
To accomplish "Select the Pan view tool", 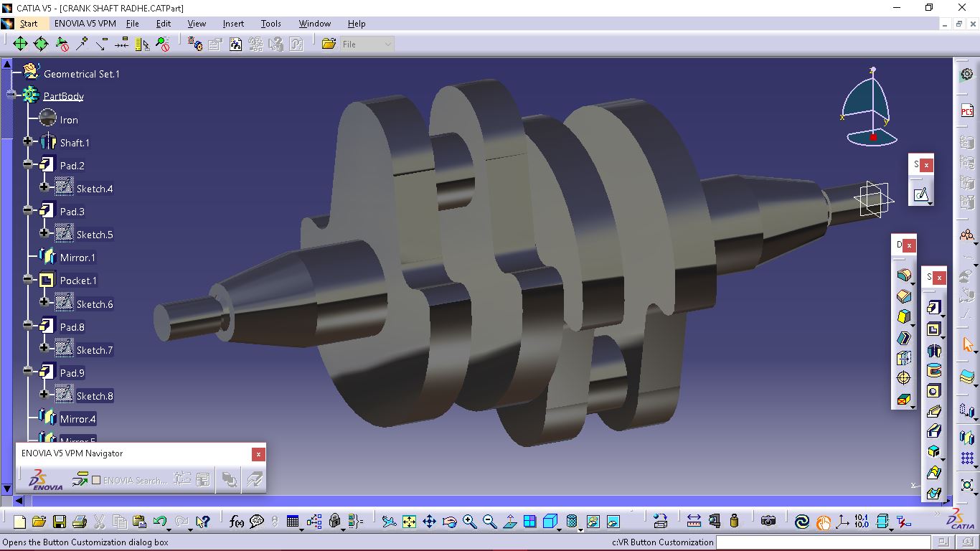I will tap(429, 522).
